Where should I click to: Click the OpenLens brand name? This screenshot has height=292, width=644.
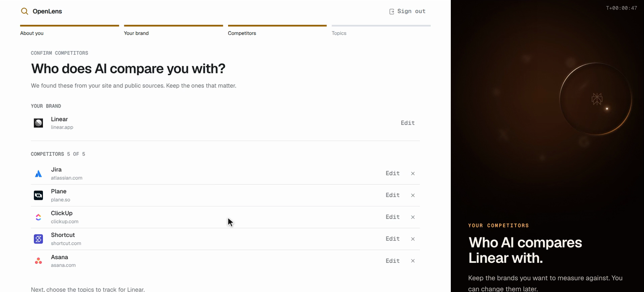tap(47, 11)
